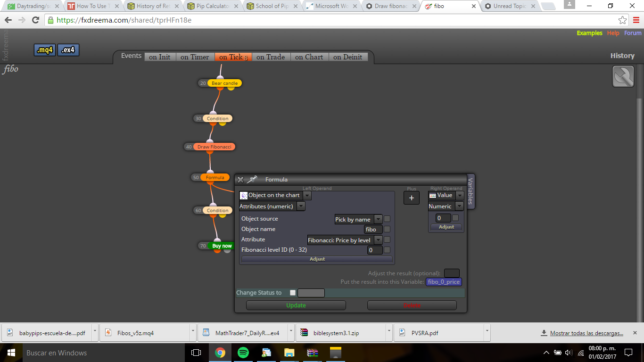Click the yellow output dot of Bear candle
The width and height of the screenshot is (644, 362).
[x=231, y=88]
